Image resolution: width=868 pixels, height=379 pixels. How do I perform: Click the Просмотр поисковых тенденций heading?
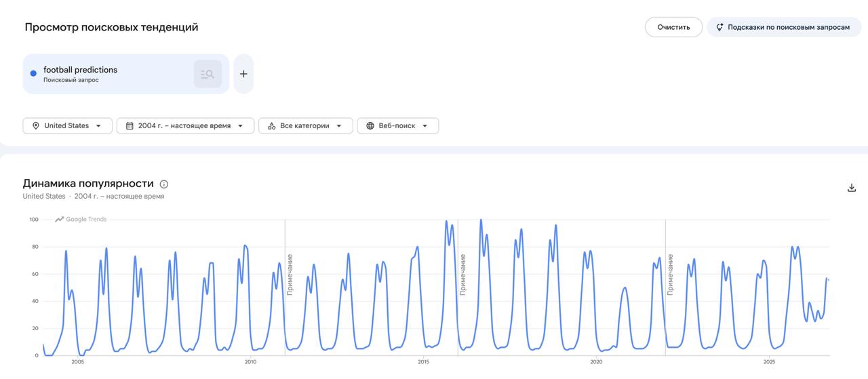(x=112, y=27)
